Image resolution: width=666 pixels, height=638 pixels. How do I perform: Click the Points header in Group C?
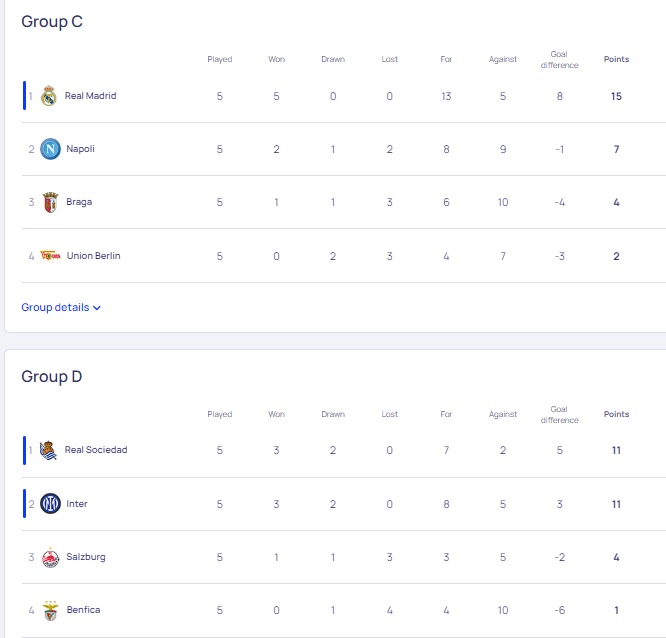click(x=616, y=59)
